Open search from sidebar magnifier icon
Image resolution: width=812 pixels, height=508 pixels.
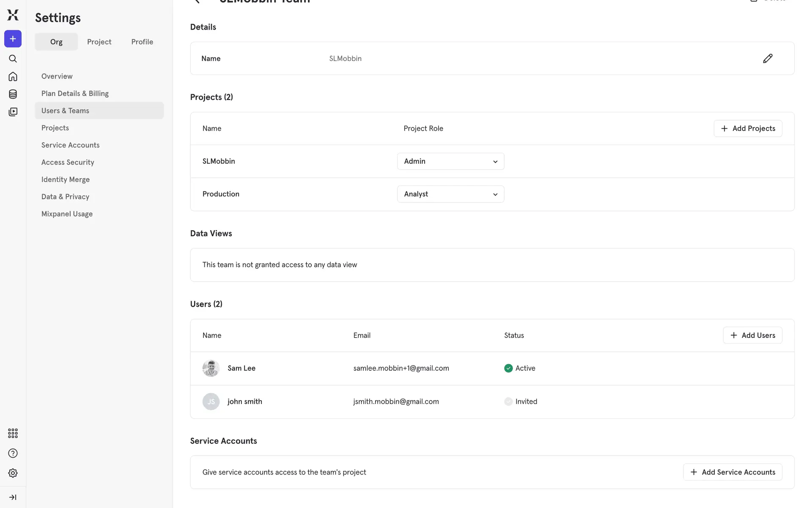(x=13, y=58)
